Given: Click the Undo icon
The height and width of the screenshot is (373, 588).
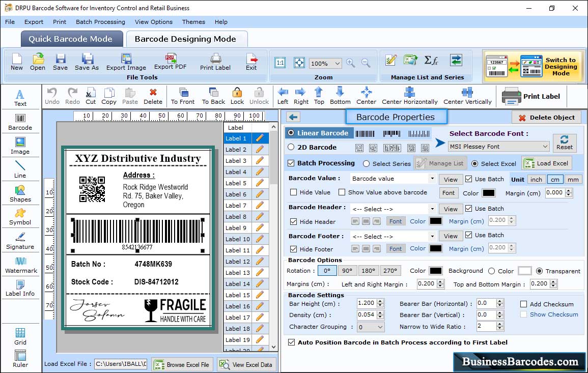Looking at the screenshot, I should point(52,96).
